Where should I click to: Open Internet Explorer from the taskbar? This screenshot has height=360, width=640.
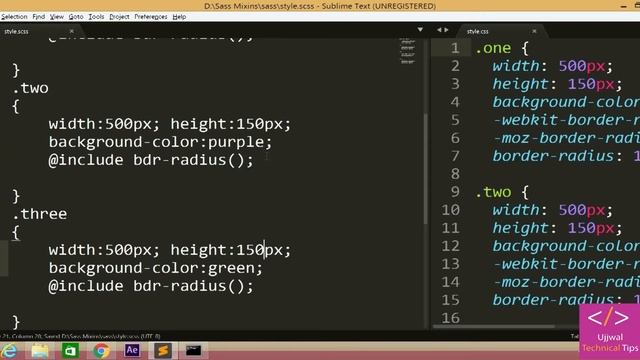(9, 351)
